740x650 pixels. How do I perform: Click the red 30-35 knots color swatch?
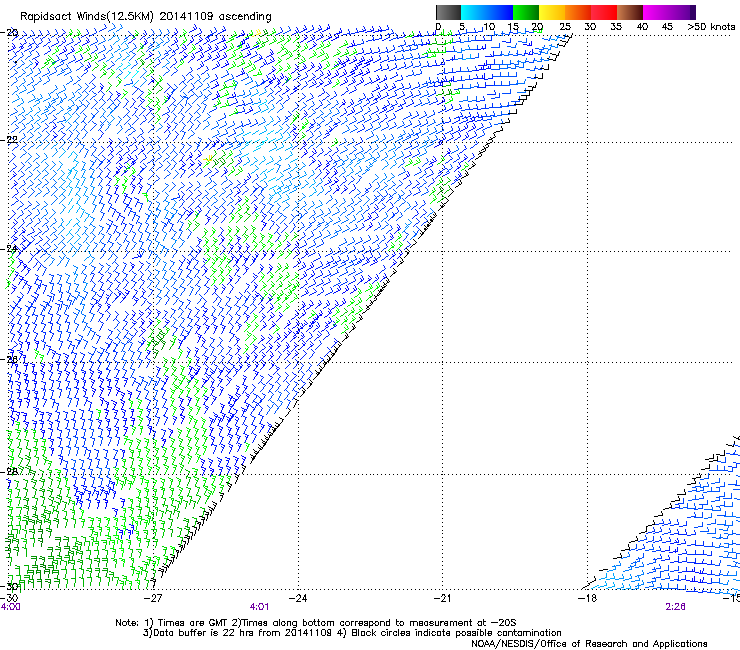coord(604,12)
